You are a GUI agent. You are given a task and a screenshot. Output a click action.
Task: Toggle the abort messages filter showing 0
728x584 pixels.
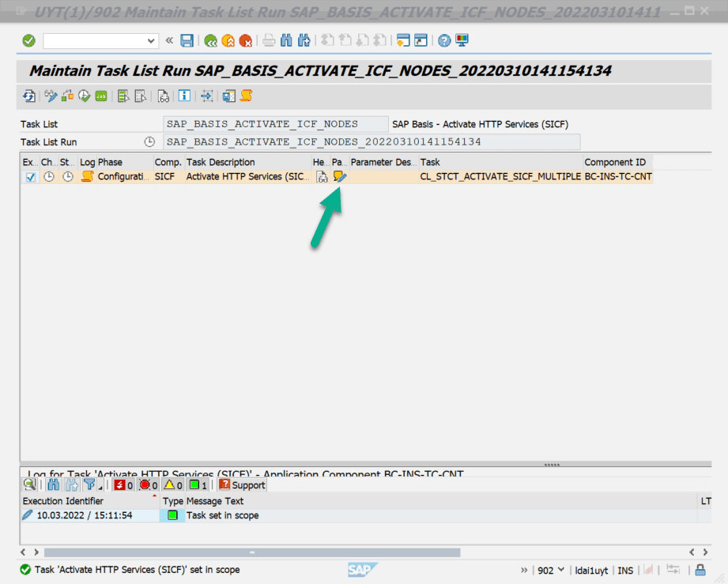pos(123,485)
